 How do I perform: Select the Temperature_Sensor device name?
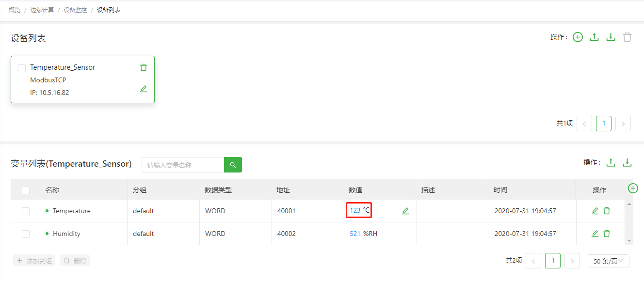click(x=63, y=67)
